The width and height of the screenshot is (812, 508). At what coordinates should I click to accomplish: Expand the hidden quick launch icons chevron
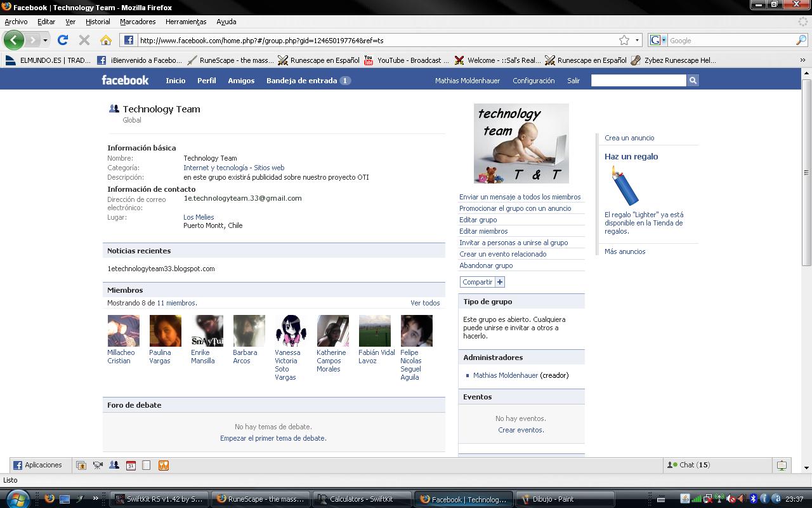[x=96, y=499]
